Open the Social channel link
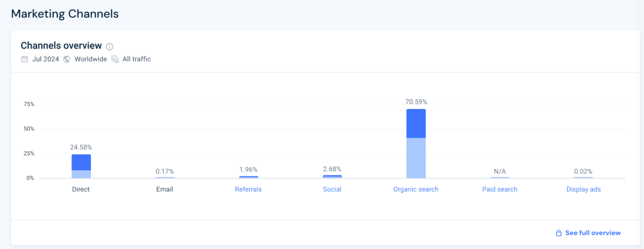Screen dimensions: 644x249 point(332,189)
